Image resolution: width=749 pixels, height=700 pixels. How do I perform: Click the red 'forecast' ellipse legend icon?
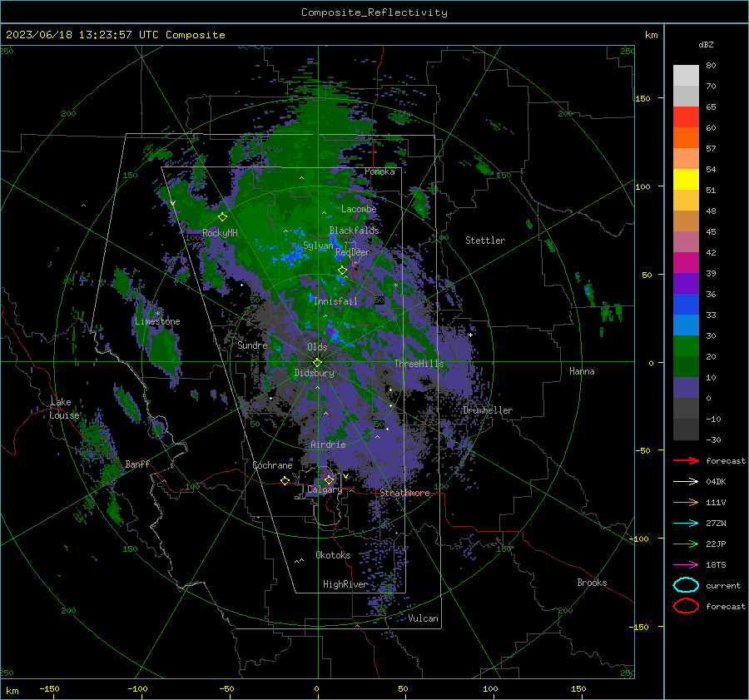tap(686, 606)
